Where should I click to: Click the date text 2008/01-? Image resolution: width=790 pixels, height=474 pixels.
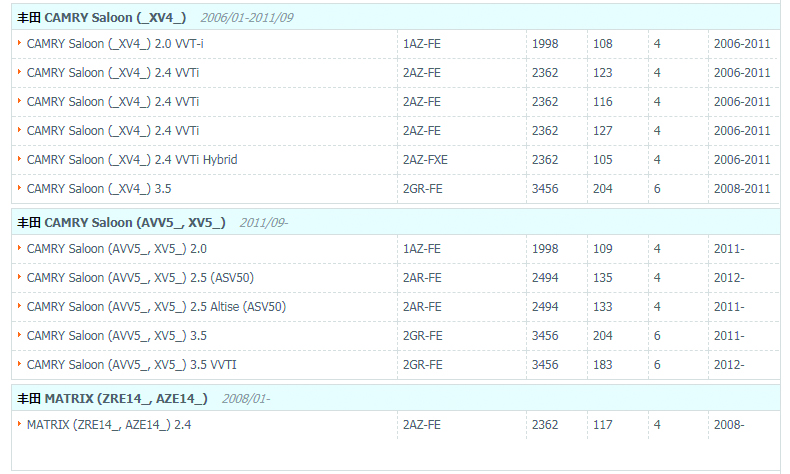coord(246,399)
